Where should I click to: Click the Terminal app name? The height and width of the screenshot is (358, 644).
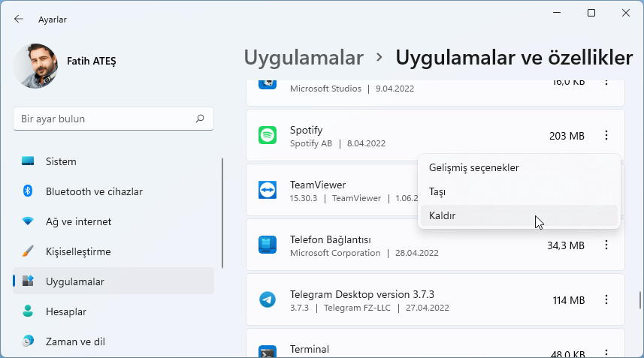pyautogui.click(x=310, y=350)
